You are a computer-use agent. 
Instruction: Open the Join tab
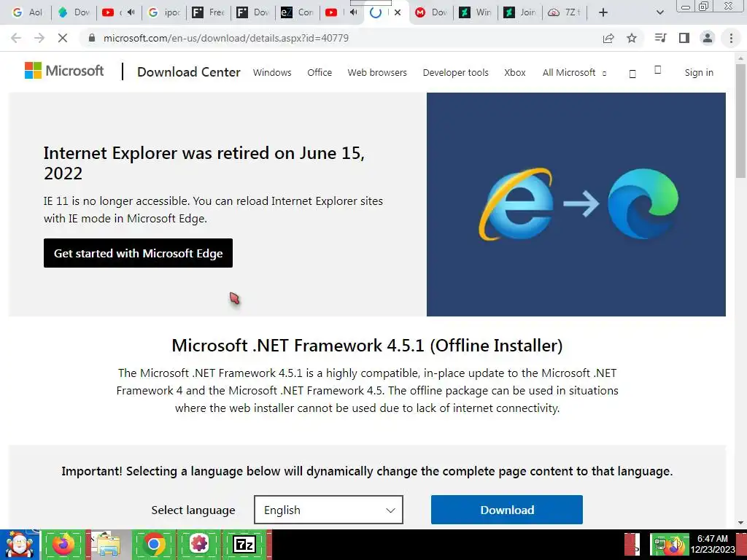pyautogui.click(x=519, y=12)
